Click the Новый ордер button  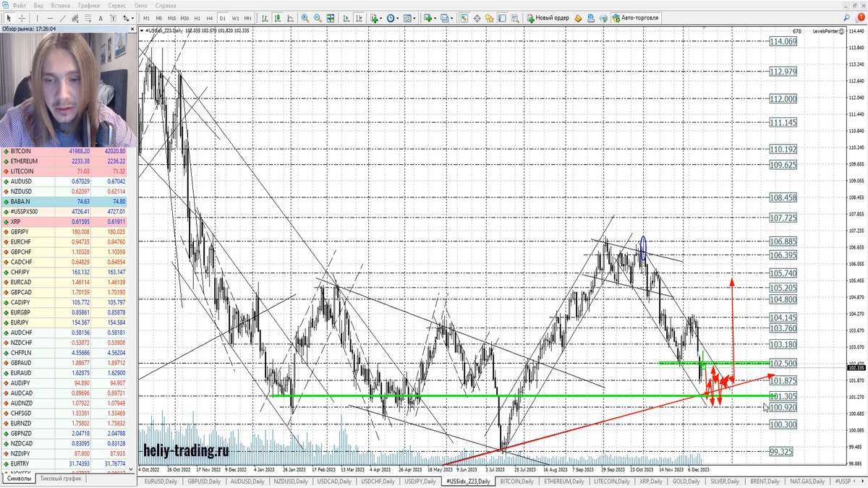(548, 17)
